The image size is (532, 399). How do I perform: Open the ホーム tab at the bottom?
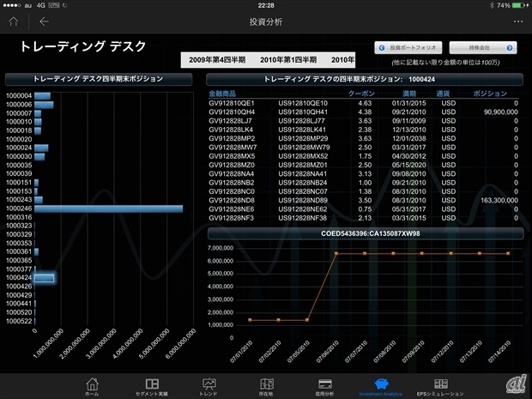(x=92, y=387)
